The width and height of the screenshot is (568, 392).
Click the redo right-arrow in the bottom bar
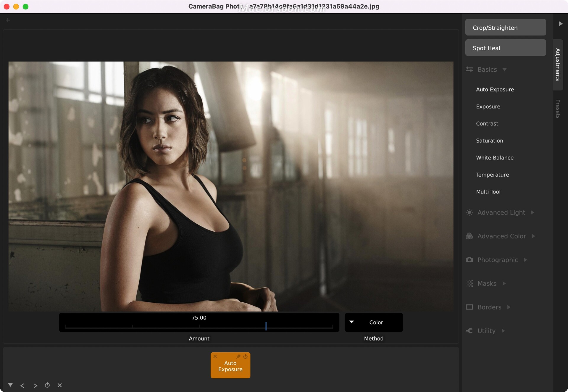(35, 385)
